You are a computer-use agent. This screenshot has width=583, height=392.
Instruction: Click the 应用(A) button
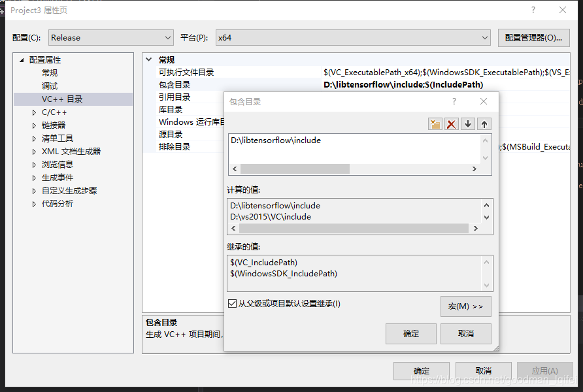(x=545, y=370)
